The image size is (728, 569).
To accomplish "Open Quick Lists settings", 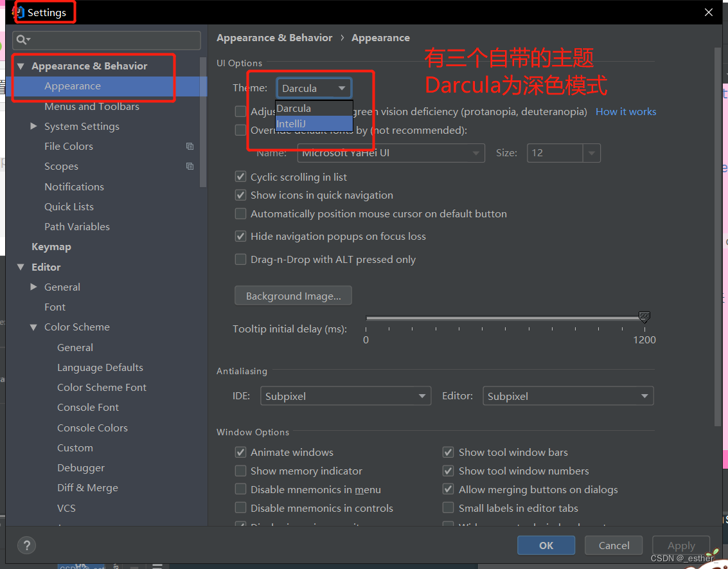I will coord(69,206).
